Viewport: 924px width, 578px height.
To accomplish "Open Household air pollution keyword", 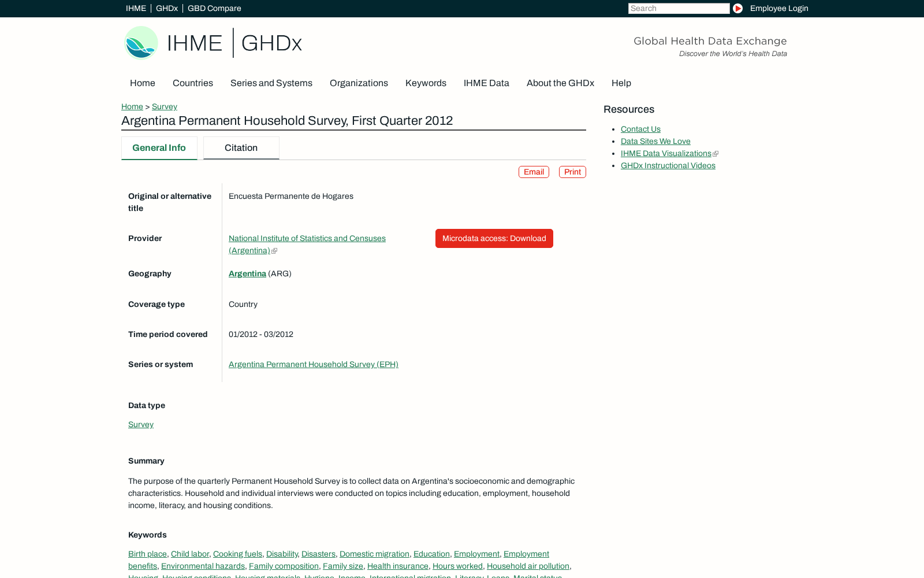I will click(528, 566).
